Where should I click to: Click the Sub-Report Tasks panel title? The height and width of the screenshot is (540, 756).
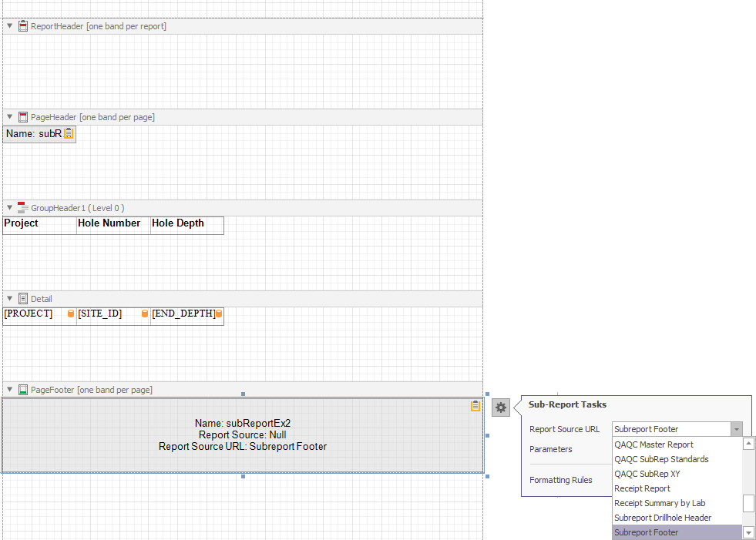pyautogui.click(x=567, y=404)
